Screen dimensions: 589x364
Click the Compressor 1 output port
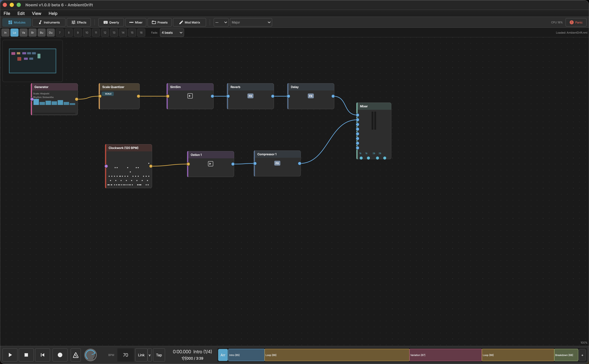[300, 163]
